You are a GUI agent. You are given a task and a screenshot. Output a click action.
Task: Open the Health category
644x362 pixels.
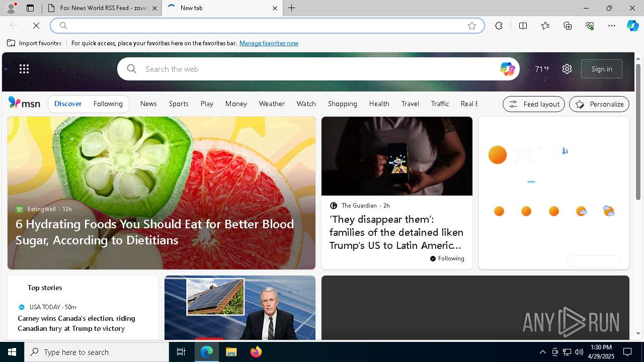pyautogui.click(x=379, y=104)
